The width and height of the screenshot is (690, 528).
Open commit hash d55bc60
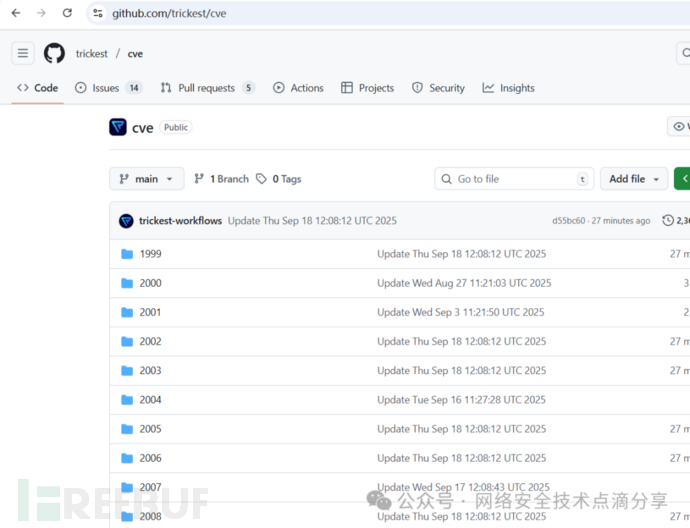pos(569,220)
